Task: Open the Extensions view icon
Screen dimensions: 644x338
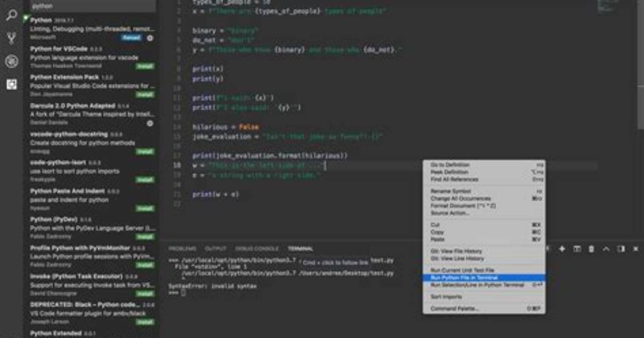Action: pyautogui.click(x=11, y=84)
